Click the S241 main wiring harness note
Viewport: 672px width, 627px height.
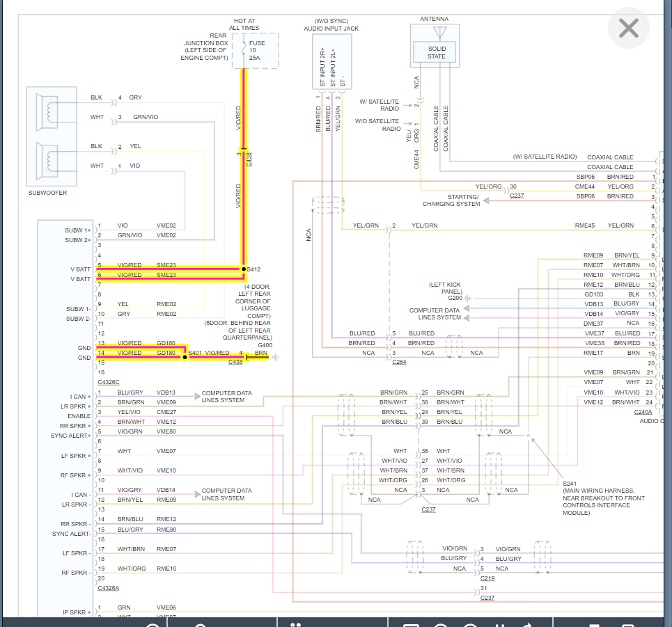coord(603,498)
